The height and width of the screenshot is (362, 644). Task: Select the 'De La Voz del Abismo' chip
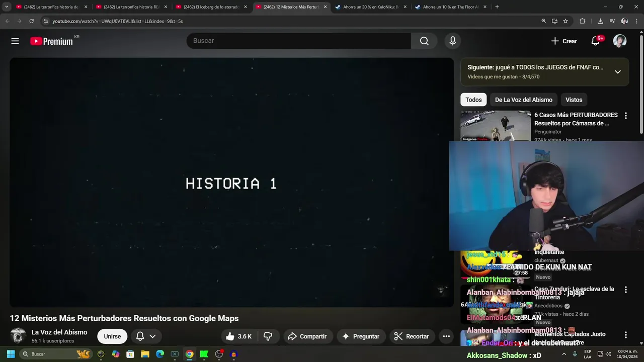(523, 100)
